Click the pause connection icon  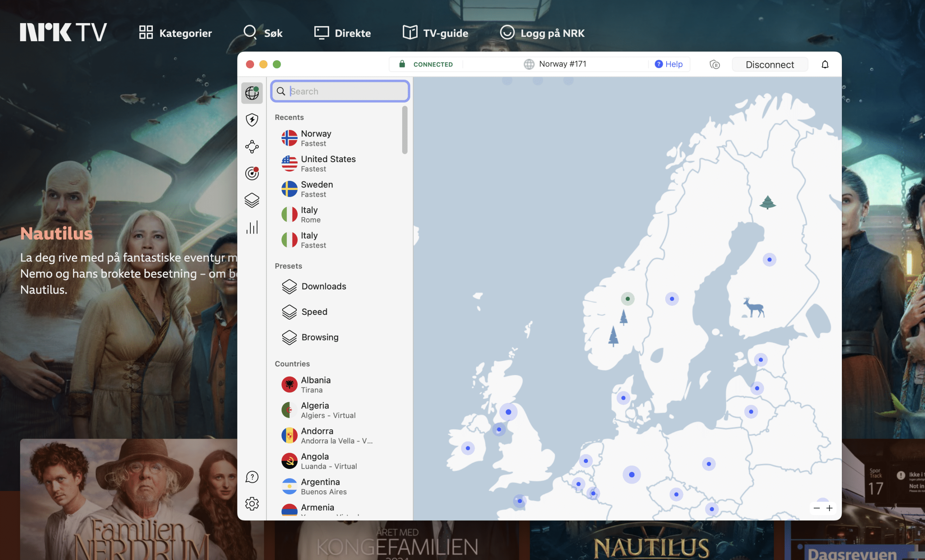(x=714, y=65)
